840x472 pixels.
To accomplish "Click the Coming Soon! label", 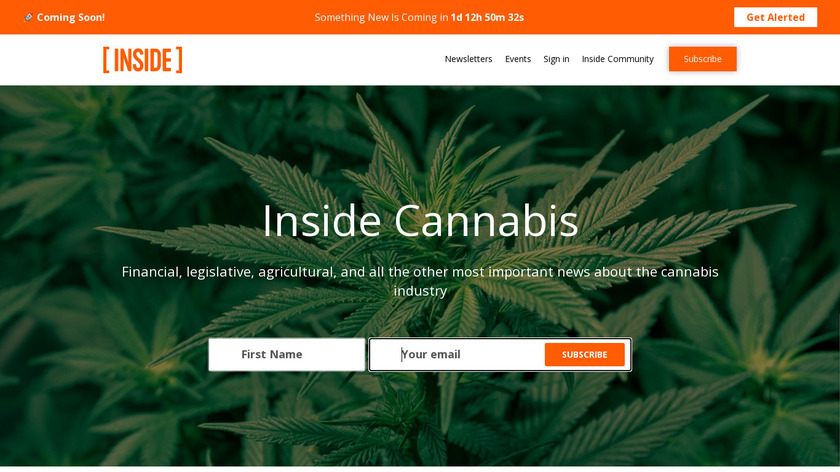I will tap(71, 17).
